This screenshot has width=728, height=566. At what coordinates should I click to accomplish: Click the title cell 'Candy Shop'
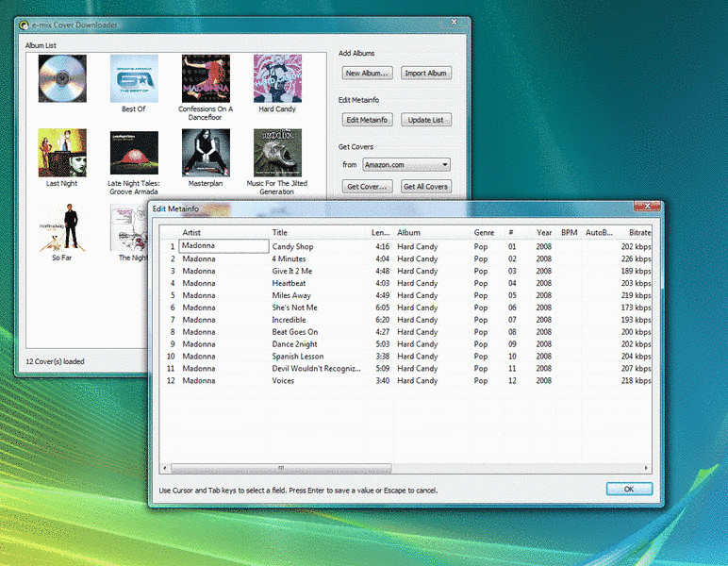point(292,246)
